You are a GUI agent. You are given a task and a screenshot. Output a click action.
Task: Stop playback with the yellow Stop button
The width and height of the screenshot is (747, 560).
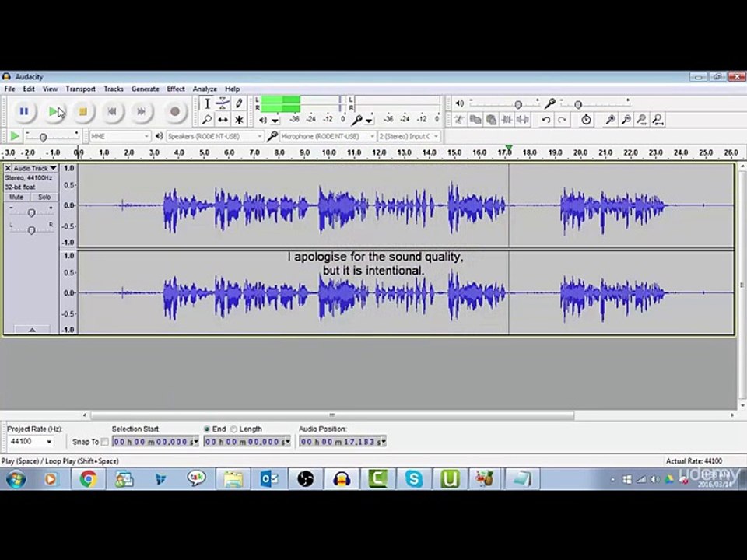click(83, 111)
